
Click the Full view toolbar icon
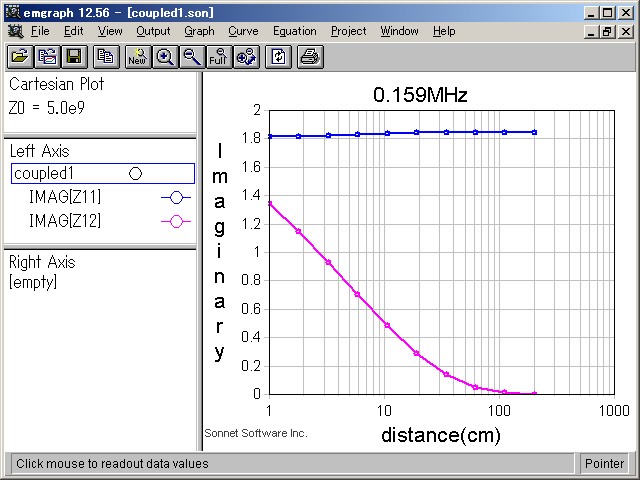click(219, 57)
